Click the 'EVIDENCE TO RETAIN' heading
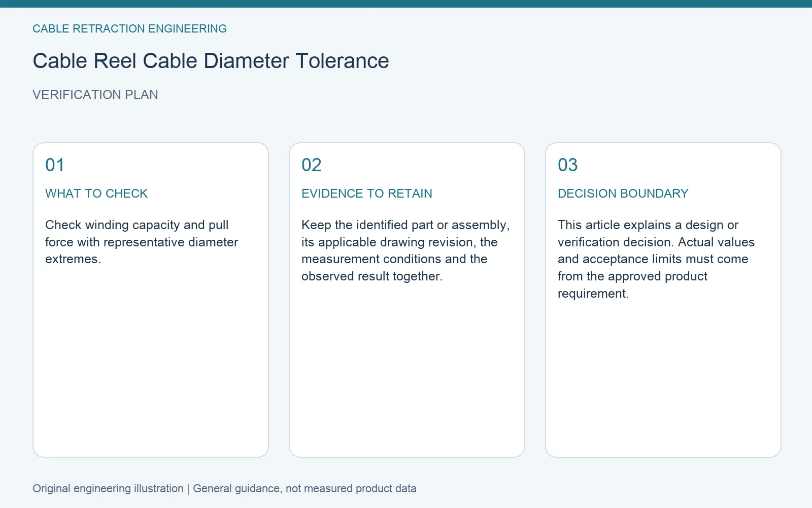The height and width of the screenshot is (508, 812). (x=367, y=194)
